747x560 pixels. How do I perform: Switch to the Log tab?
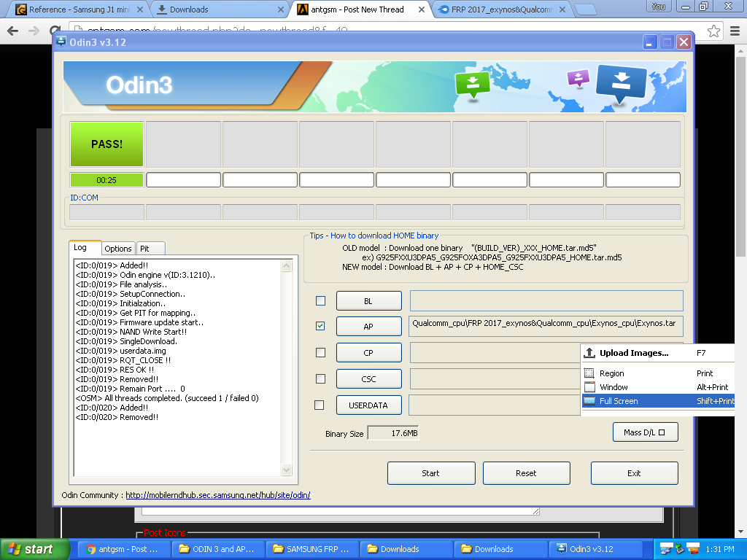(85, 248)
